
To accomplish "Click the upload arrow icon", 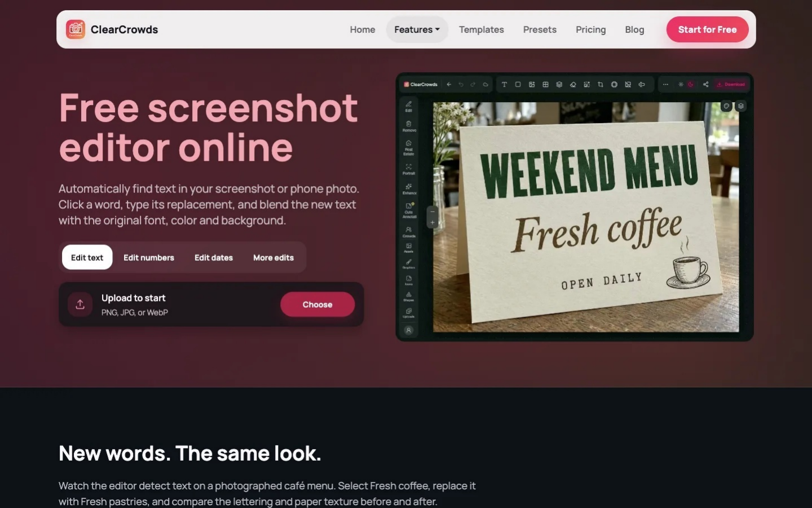I will (80, 304).
